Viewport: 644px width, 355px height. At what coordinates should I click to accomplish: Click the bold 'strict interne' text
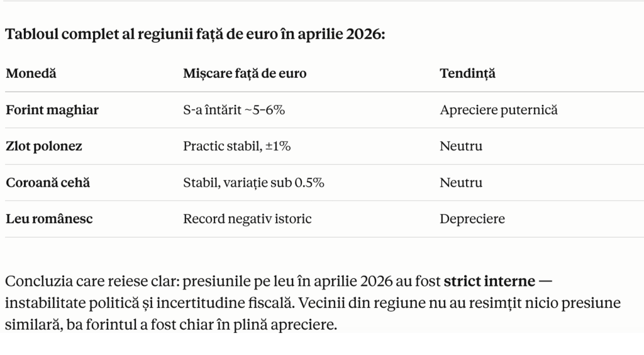tap(489, 281)
